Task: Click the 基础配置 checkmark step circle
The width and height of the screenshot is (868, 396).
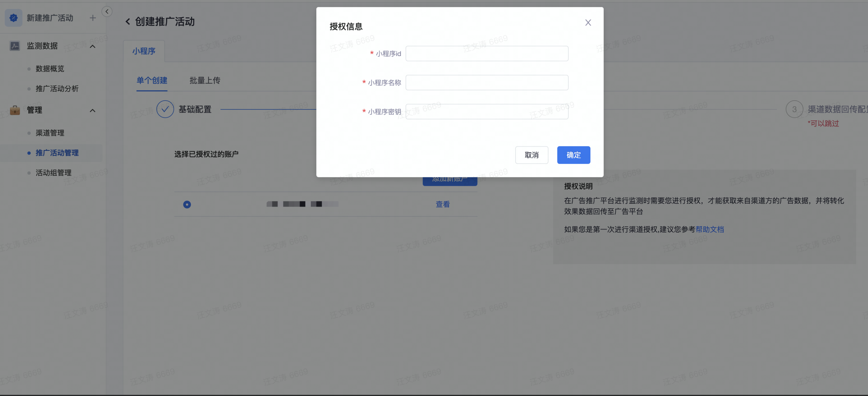Action: point(165,109)
